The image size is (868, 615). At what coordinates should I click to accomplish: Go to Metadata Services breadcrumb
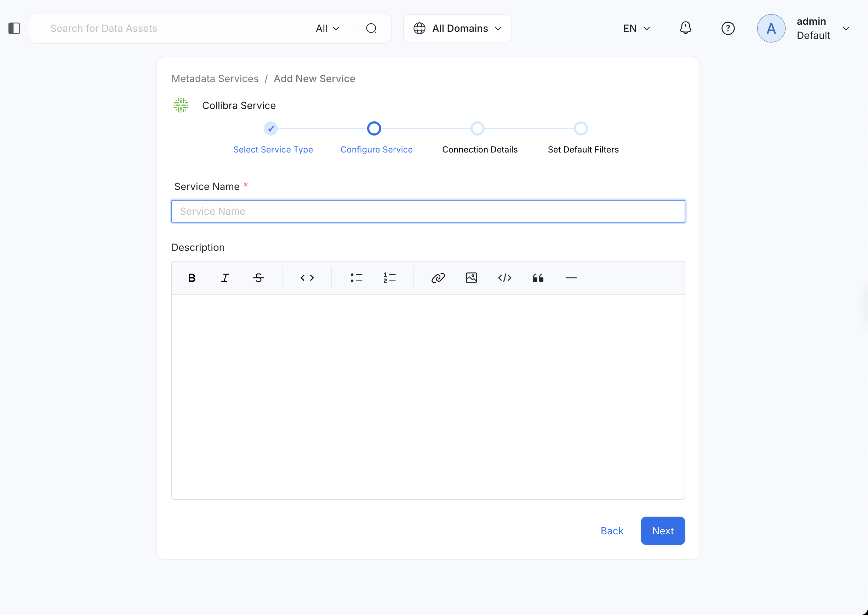coord(215,79)
